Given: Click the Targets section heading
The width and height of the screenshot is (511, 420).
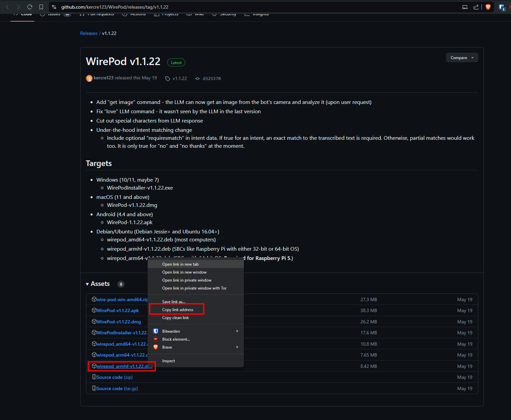Looking at the screenshot, I should [99, 163].
